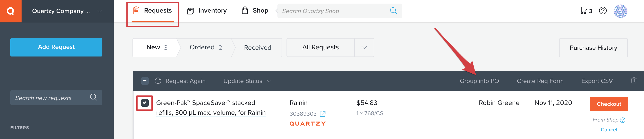Click the Add Request button

(56, 47)
